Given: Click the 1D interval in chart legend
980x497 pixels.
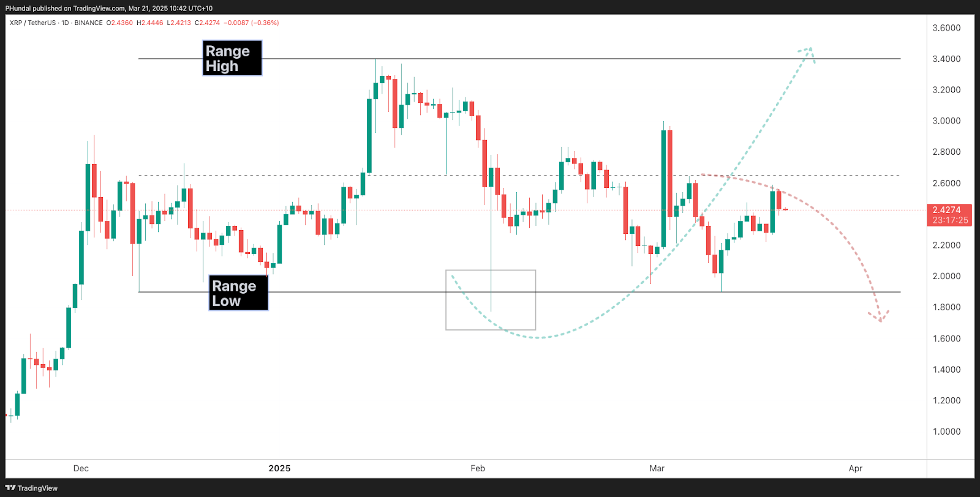Looking at the screenshot, I should coord(65,23).
